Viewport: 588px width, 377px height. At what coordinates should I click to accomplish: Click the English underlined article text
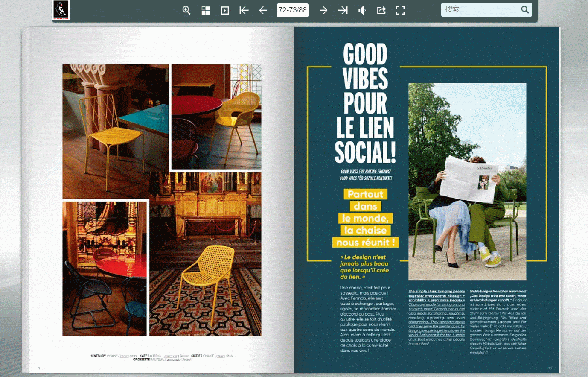(437, 318)
